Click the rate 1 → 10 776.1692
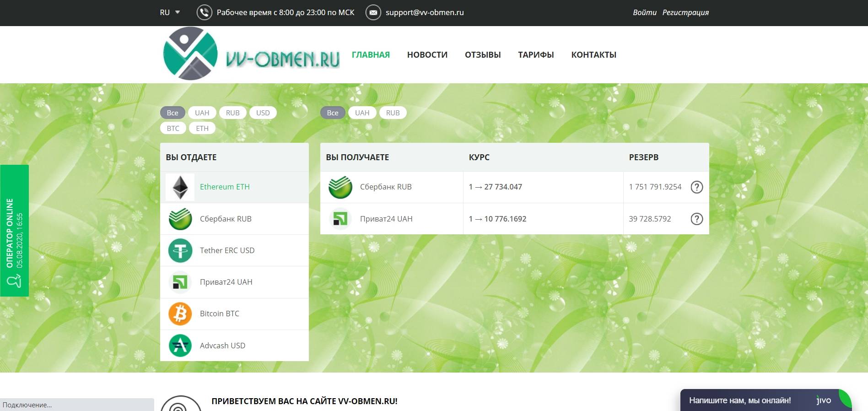868x411 pixels. point(497,219)
